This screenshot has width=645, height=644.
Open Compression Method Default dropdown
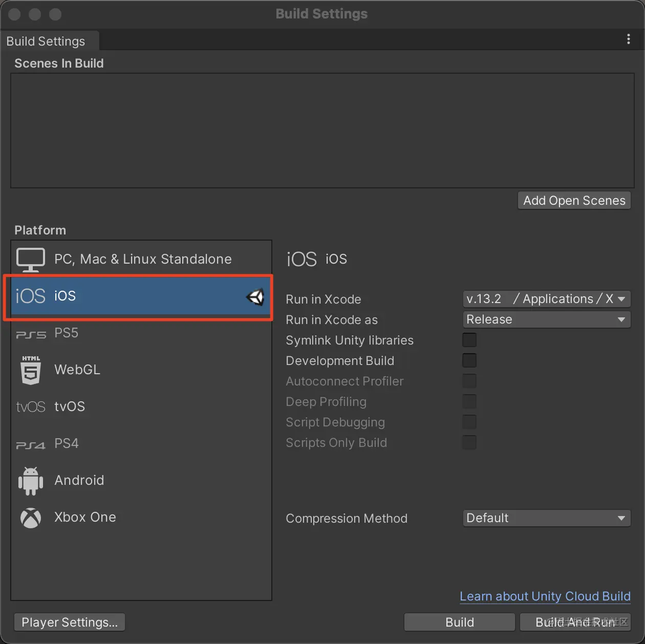[547, 518]
